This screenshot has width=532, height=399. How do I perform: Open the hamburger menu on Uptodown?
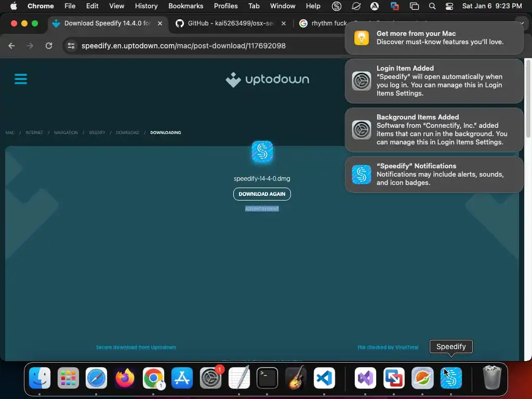point(21,79)
